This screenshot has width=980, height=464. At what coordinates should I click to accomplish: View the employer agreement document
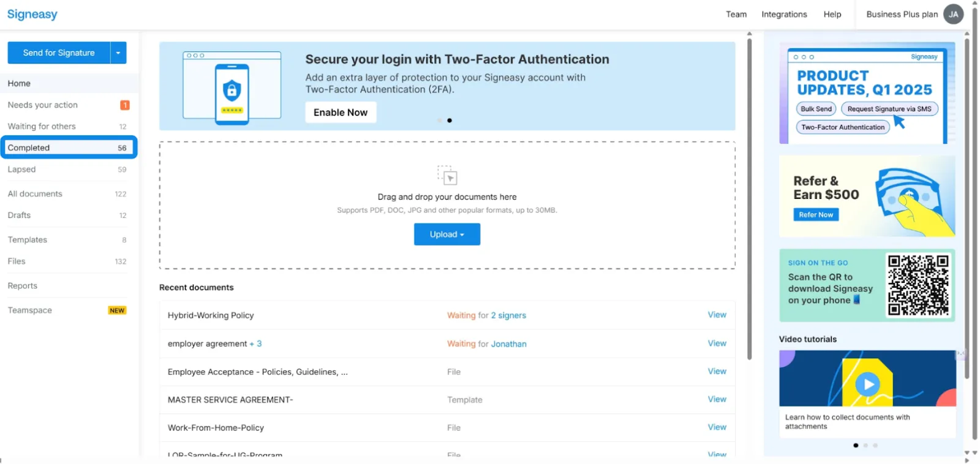717,343
